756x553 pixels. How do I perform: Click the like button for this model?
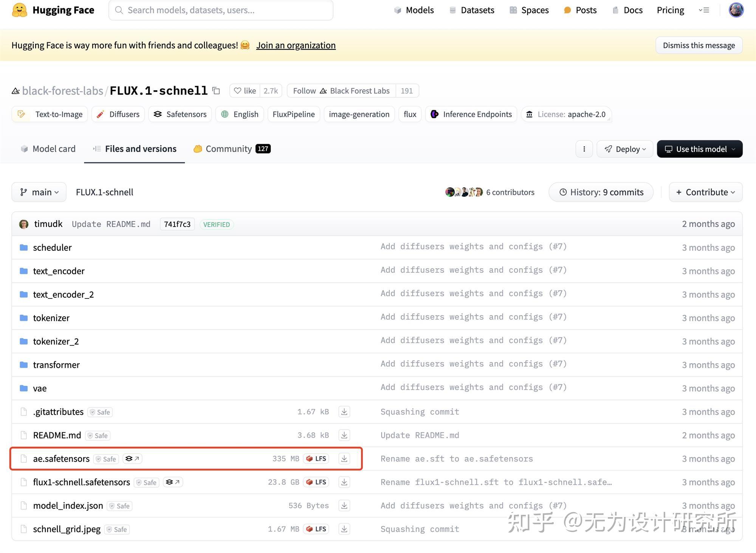[244, 91]
